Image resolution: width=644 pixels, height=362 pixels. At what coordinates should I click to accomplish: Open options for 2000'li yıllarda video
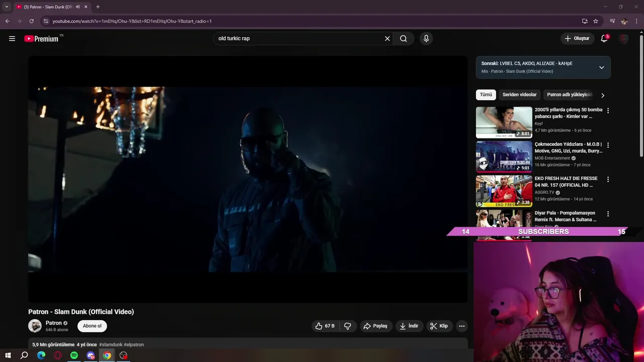pyautogui.click(x=608, y=111)
